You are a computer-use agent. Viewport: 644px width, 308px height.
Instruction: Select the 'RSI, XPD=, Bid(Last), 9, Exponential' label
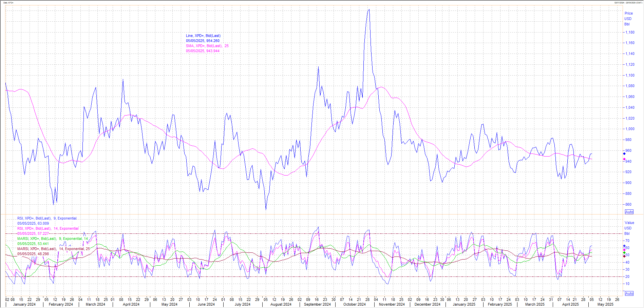pos(47,218)
